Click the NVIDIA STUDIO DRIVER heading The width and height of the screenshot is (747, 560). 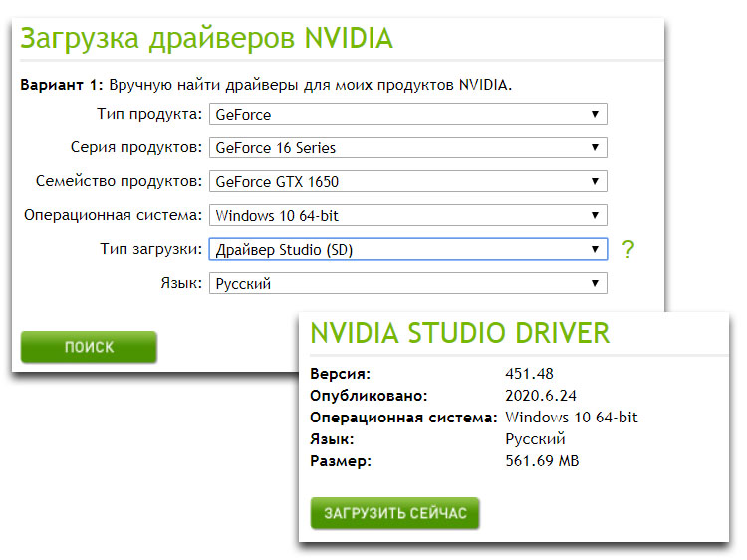click(460, 333)
